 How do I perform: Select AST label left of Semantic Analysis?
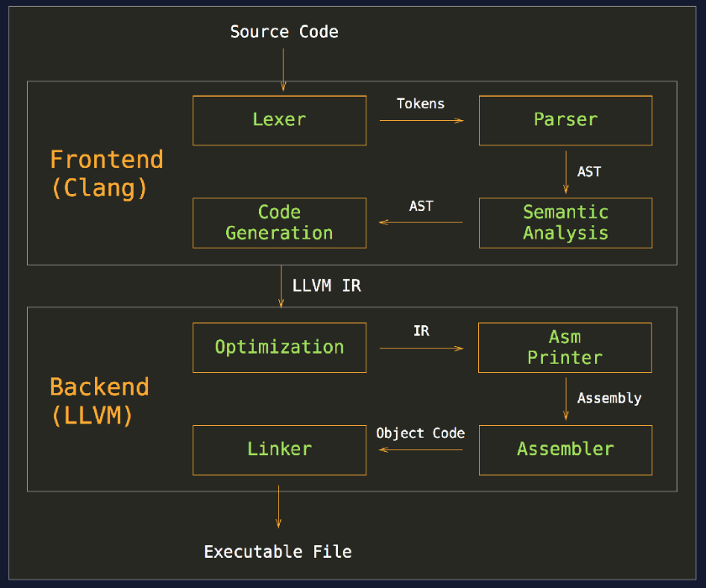point(421,206)
